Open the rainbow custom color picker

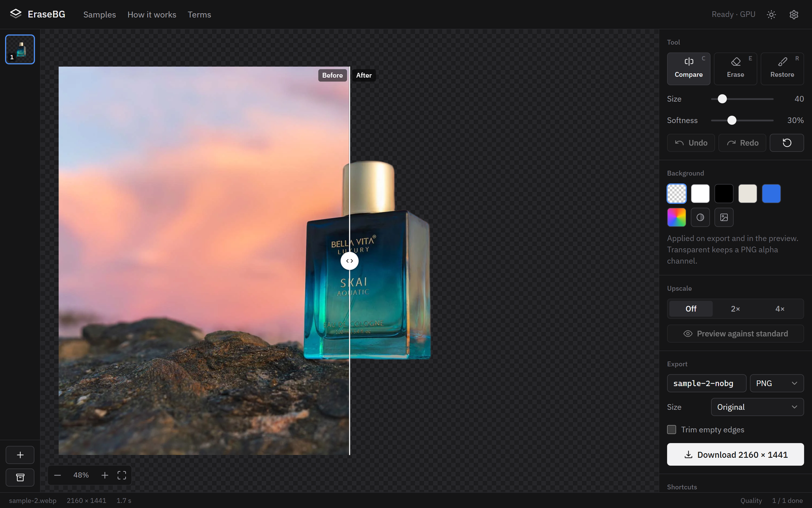[676, 217]
